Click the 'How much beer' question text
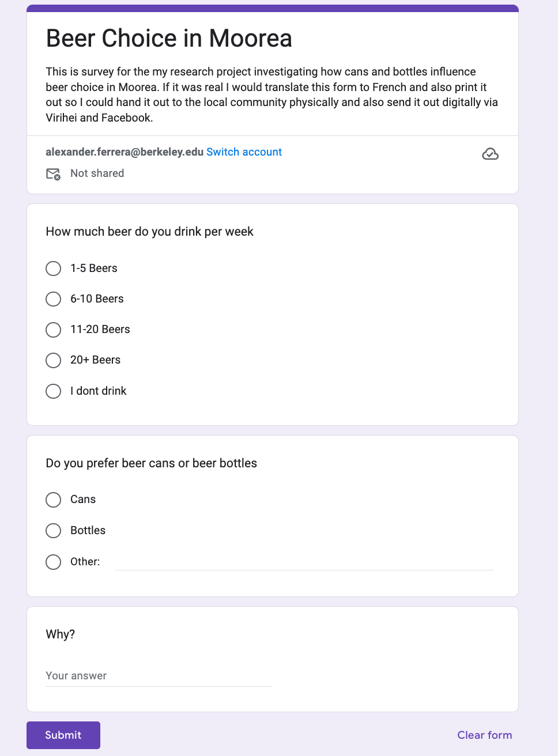Image resolution: width=558 pixels, height=756 pixels. pos(150,232)
